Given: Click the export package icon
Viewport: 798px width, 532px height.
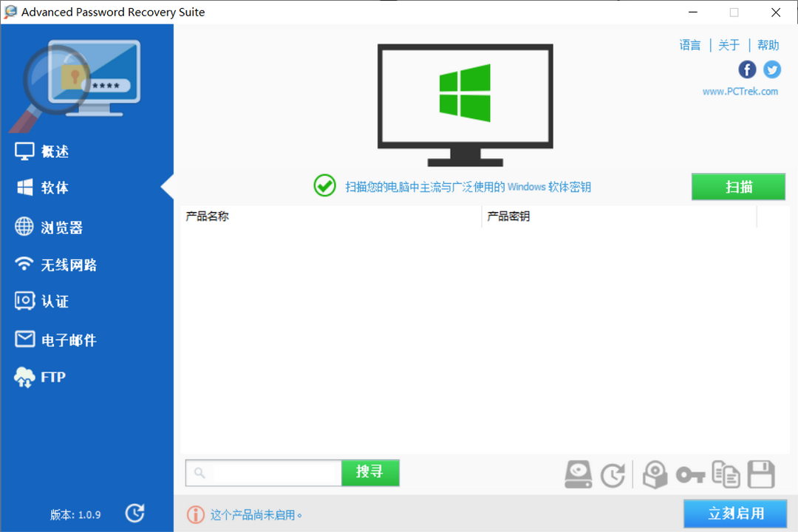Looking at the screenshot, I should pyautogui.click(x=655, y=474).
